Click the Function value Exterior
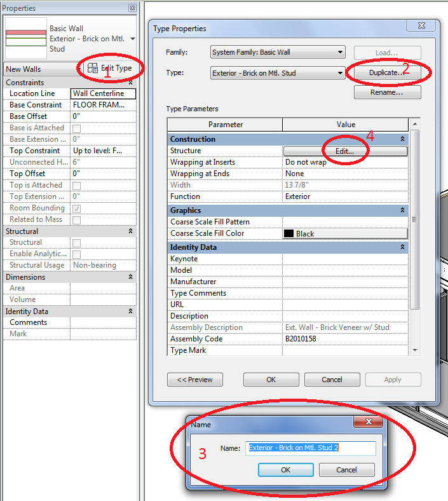The width and height of the screenshot is (448, 501). tap(345, 196)
